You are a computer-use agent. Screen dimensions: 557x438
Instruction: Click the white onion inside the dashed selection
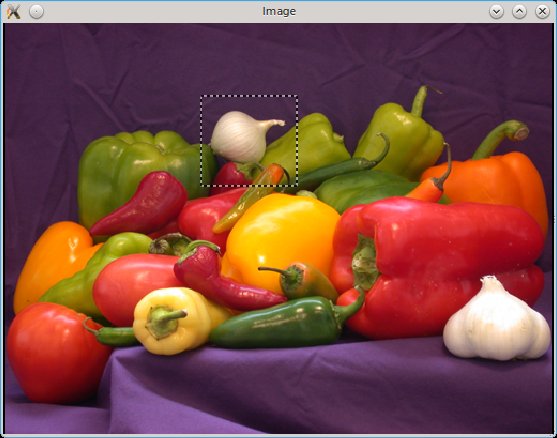click(x=242, y=136)
